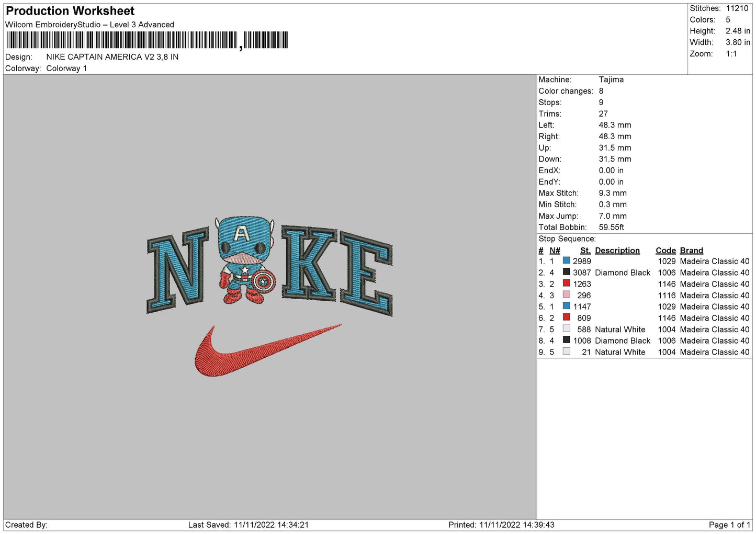The image size is (756, 534).
Task: Click the red swatch in stop row 6
Action: pos(566,317)
